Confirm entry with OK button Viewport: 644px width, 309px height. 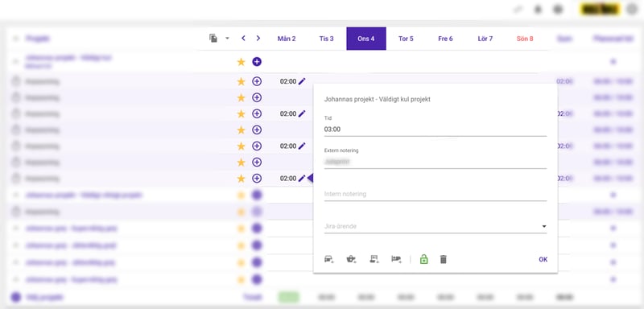[543, 259]
